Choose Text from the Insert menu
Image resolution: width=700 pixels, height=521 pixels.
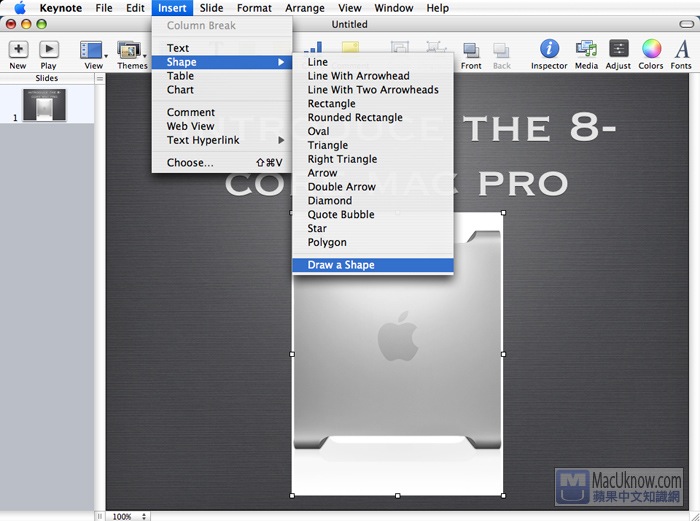click(x=222, y=48)
